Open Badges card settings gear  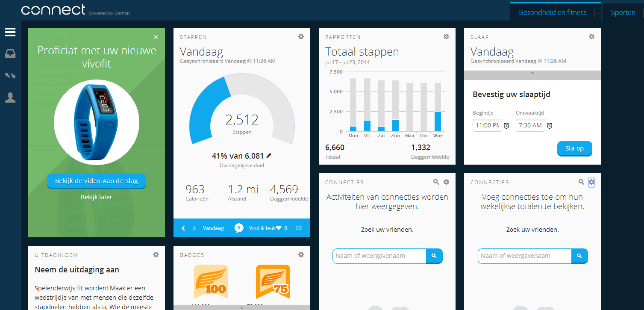click(x=301, y=254)
